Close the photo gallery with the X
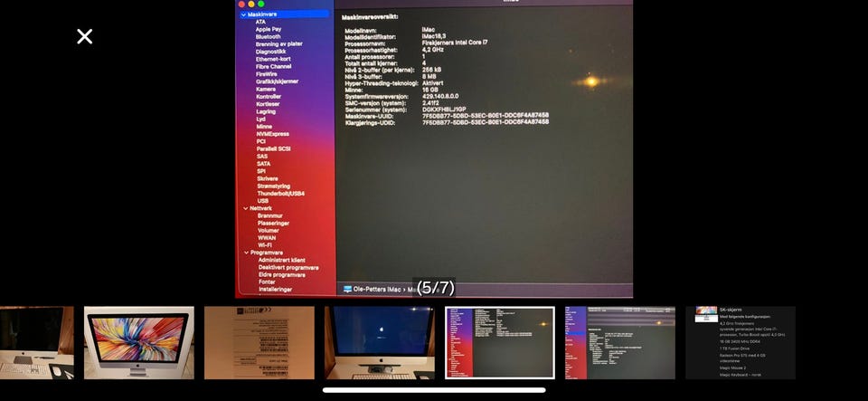Viewport: 868px width, 401px height. 85,36
